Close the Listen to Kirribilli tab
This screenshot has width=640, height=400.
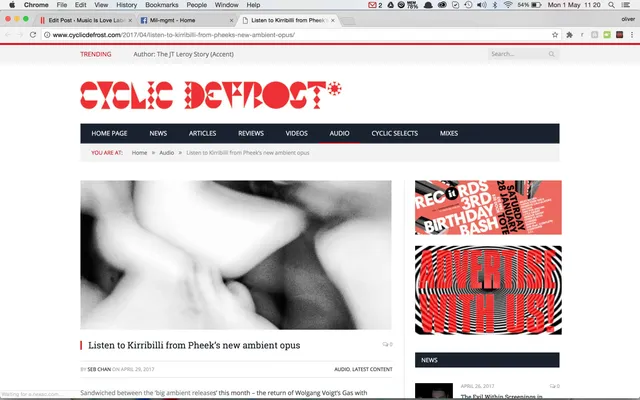pyautogui.click(x=333, y=20)
